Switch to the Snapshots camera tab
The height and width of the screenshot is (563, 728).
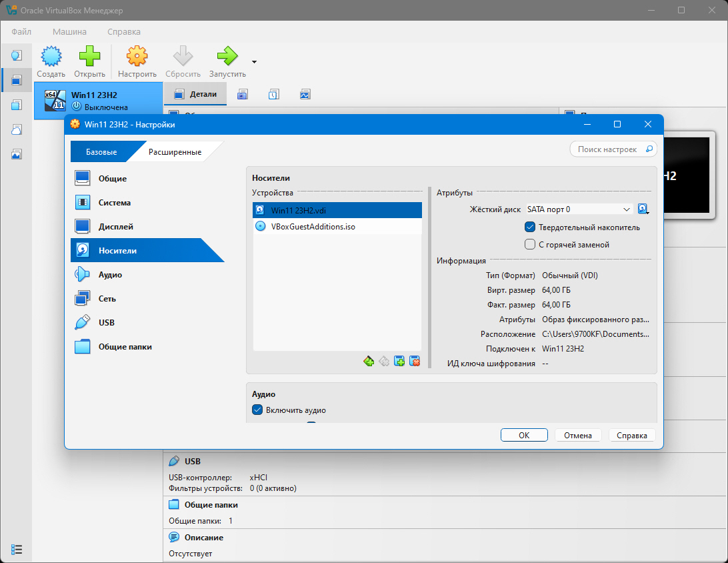click(243, 94)
